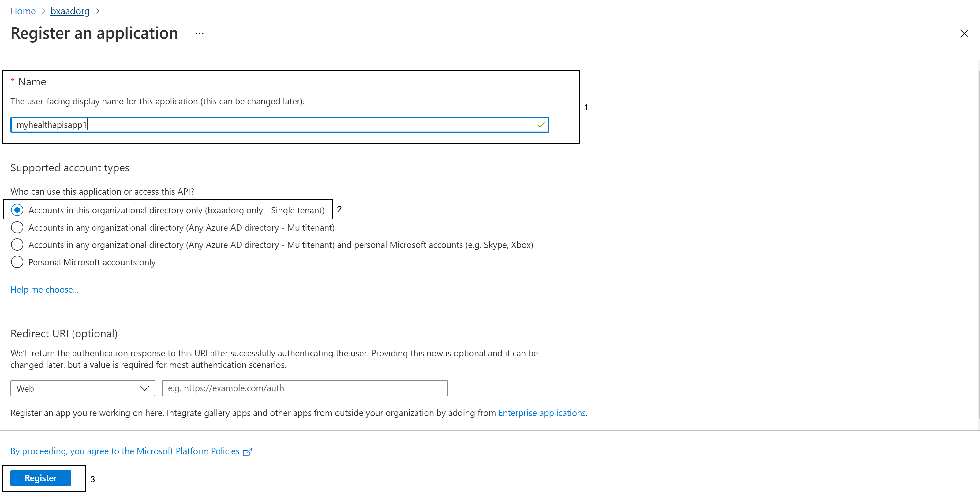This screenshot has height=498, width=980.
Task: Click the Redirect URI input field
Action: 305,388
